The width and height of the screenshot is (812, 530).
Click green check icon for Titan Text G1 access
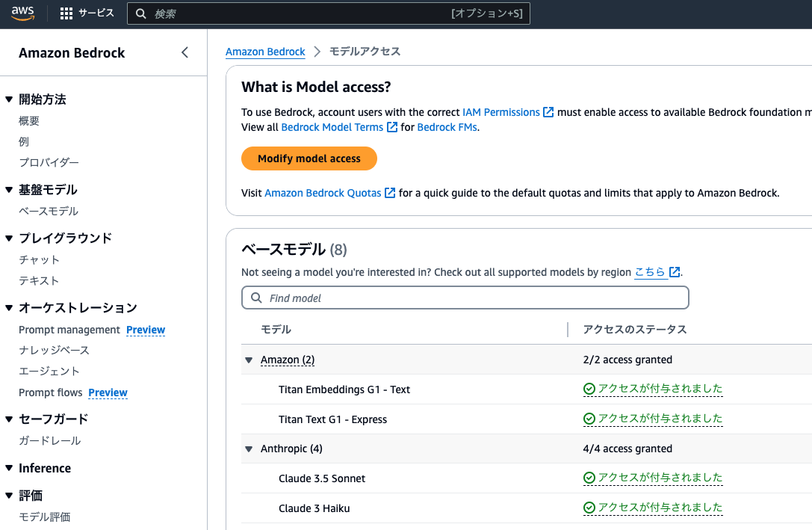coord(589,419)
